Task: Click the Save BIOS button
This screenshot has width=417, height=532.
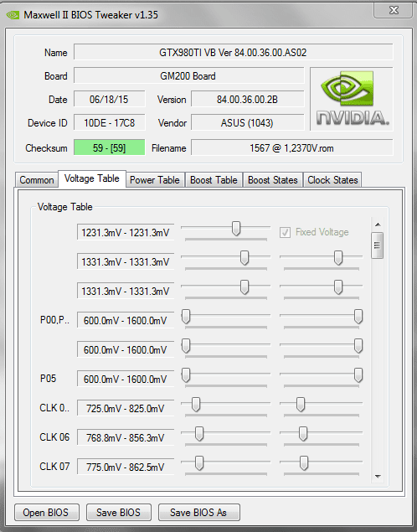Action: [x=118, y=513]
